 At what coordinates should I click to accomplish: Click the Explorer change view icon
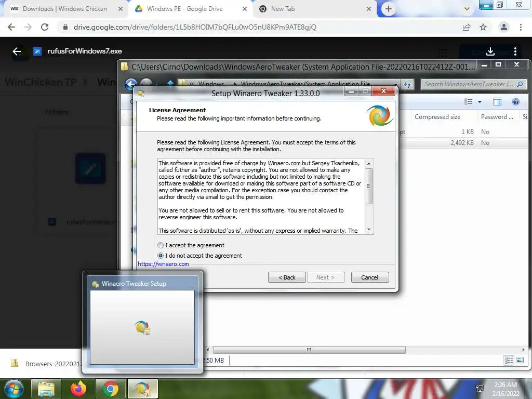click(x=469, y=102)
